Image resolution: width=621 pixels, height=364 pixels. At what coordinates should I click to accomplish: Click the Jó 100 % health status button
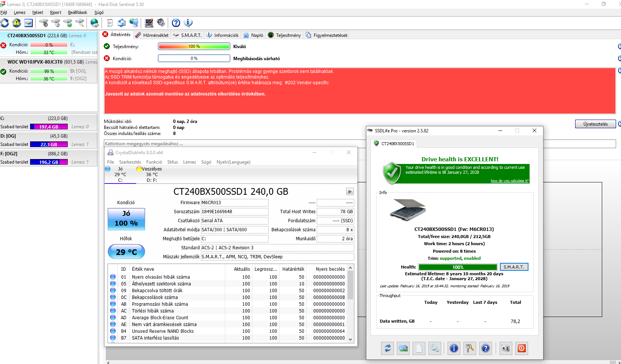coord(126,219)
